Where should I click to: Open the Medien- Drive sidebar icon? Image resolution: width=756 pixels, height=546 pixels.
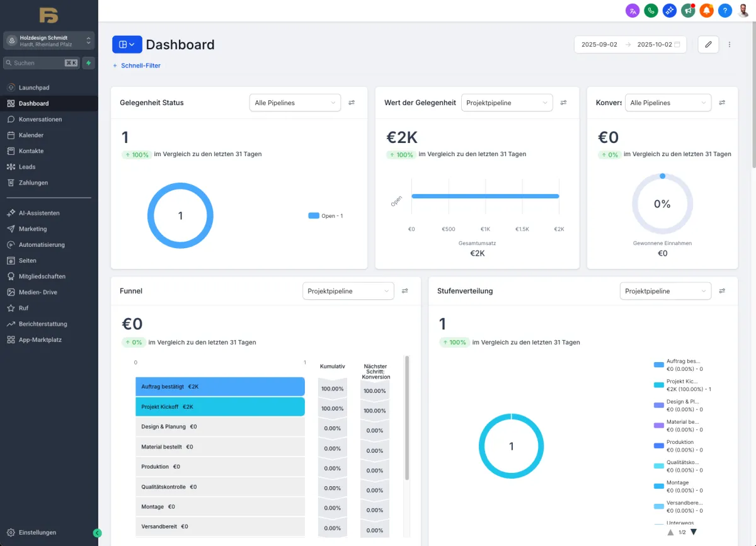pos(11,292)
